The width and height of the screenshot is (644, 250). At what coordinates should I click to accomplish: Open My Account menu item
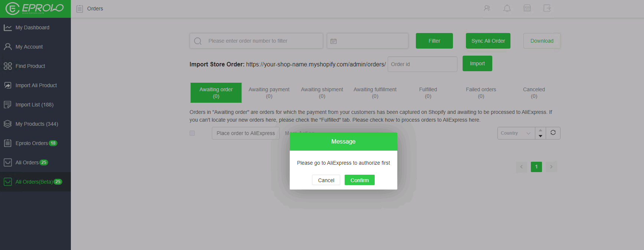[35, 47]
